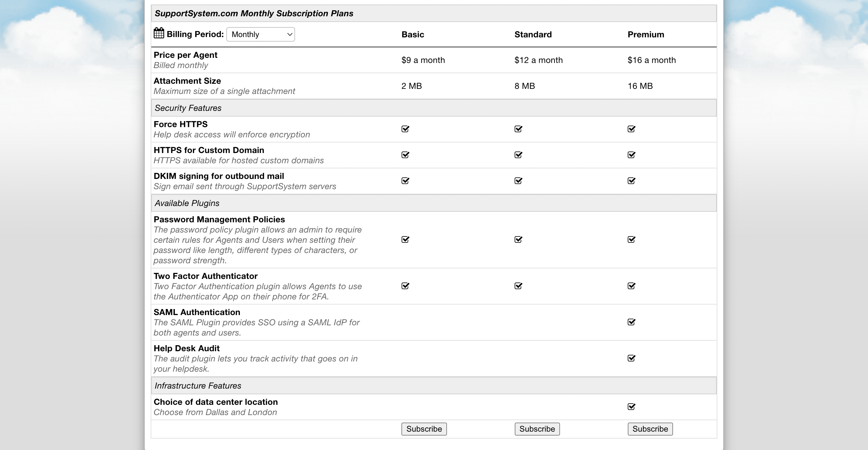The width and height of the screenshot is (868, 450).
Task: Select the Premium column header
Action: [x=646, y=34]
